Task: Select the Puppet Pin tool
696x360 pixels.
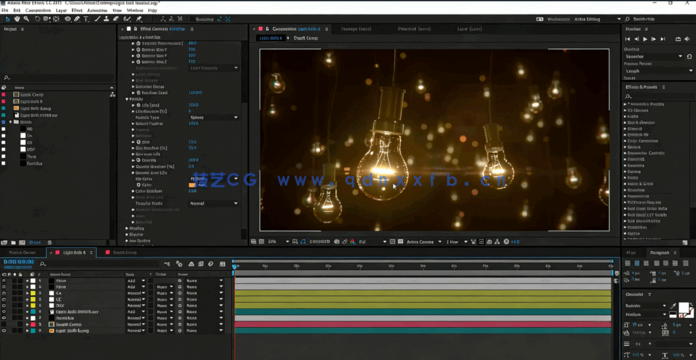Action: [x=139, y=19]
